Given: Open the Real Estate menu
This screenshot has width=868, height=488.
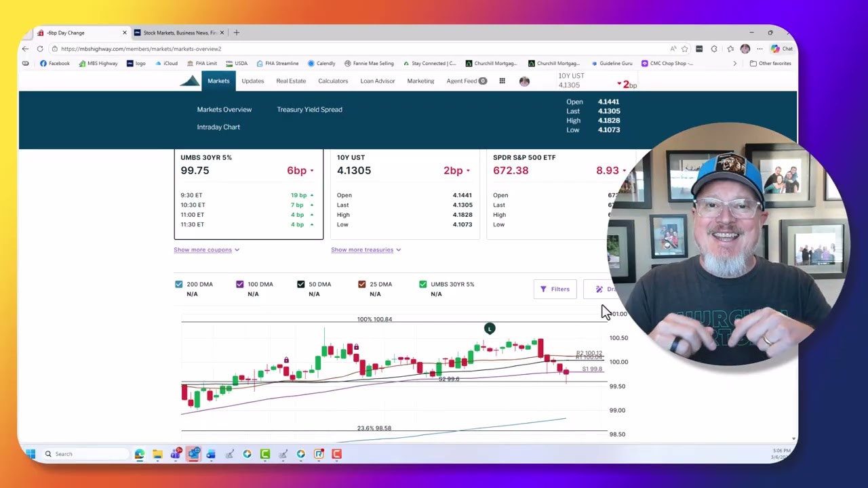Looking at the screenshot, I should [291, 81].
